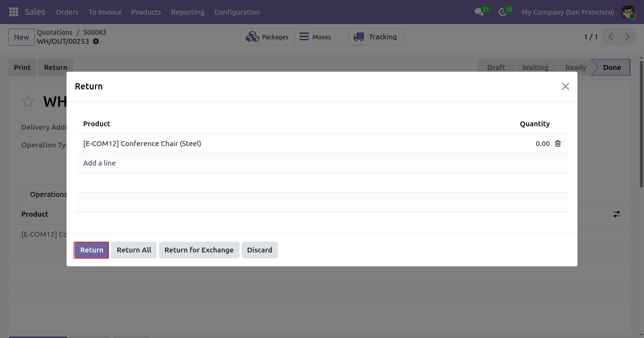
Task: Open the Packages smart button
Action: (x=267, y=37)
